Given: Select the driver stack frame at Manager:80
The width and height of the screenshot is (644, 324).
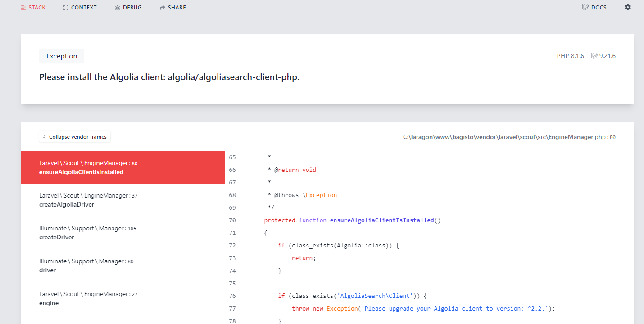Looking at the screenshot, I should click(123, 265).
